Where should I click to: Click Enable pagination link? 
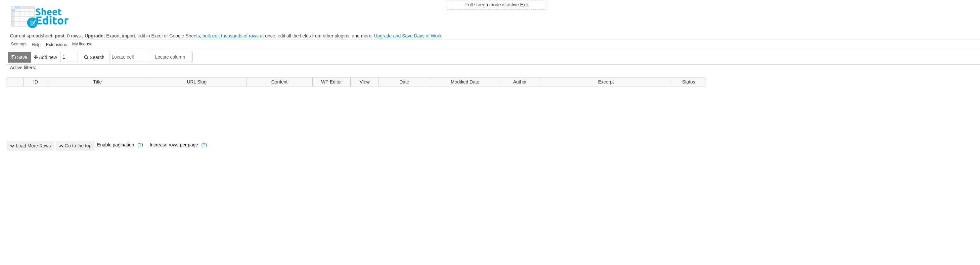coord(116,145)
